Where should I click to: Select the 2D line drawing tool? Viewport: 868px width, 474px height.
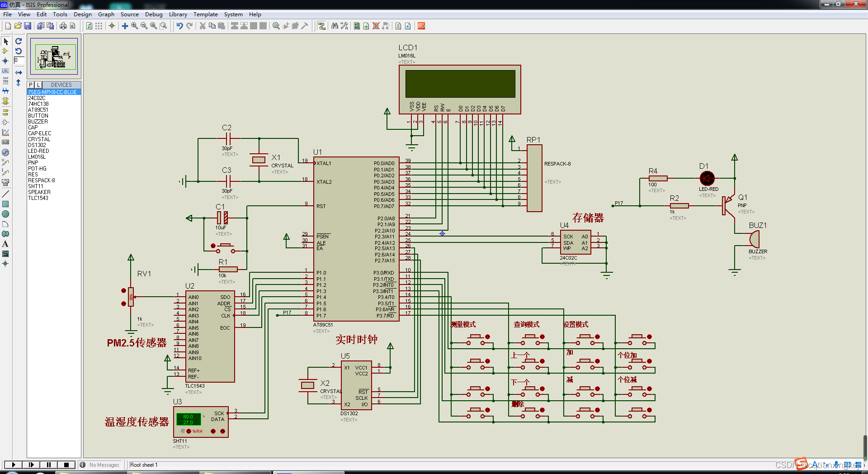[5, 194]
